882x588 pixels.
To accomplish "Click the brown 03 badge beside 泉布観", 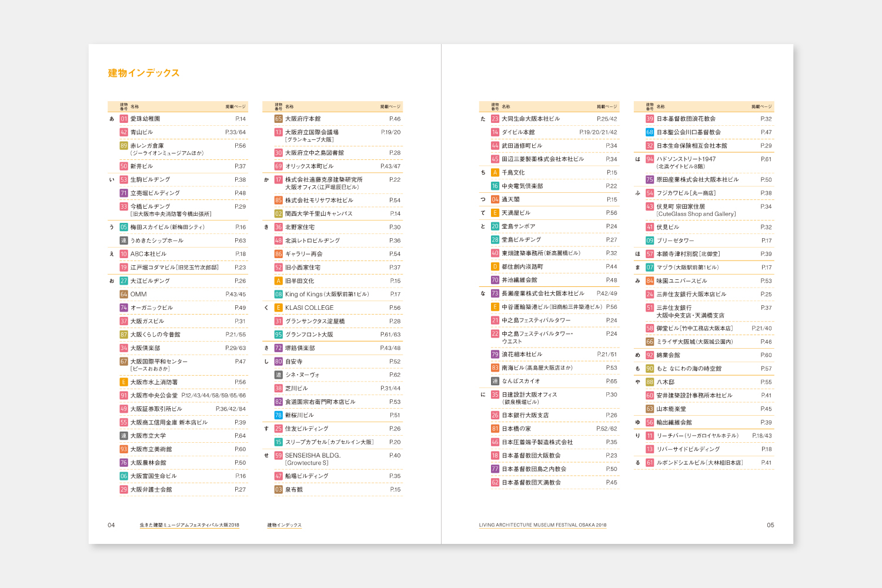I will tap(279, 490).
